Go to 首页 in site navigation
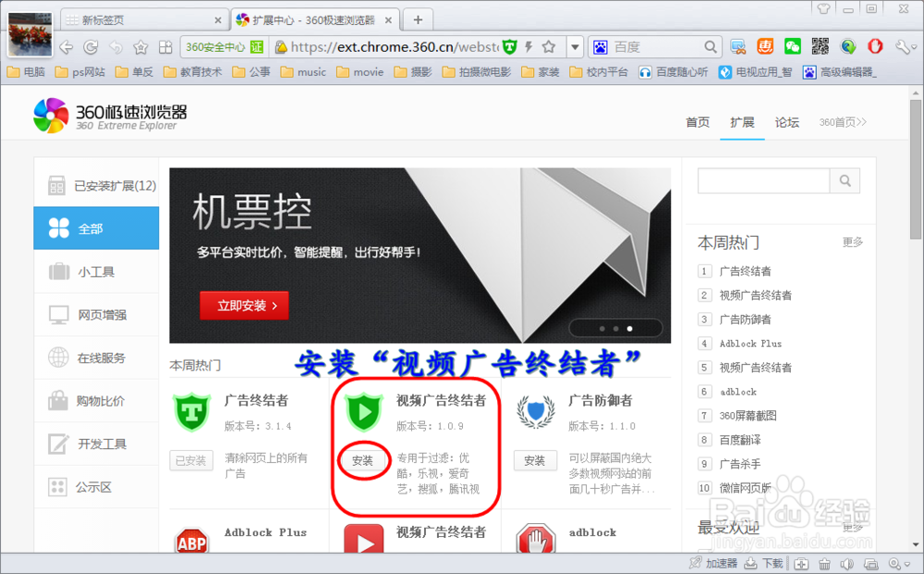The width and height of the screenshot is (924, 574). click(698, 122)
